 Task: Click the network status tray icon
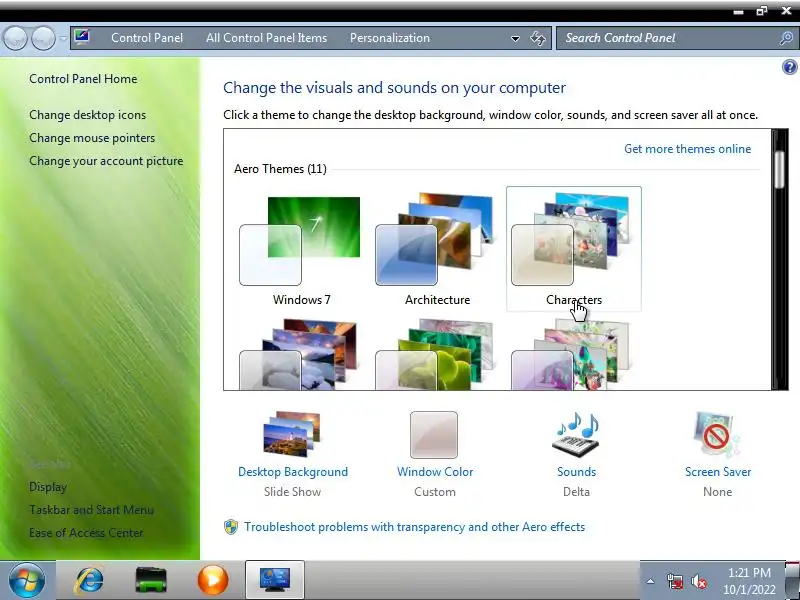click(x=674, y=581)
